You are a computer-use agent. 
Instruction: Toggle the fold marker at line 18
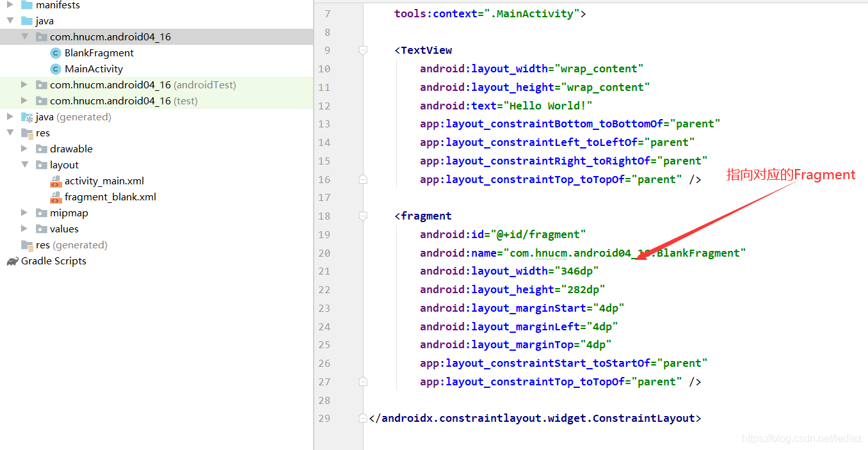pyautogui.click(x=363, y=216)
